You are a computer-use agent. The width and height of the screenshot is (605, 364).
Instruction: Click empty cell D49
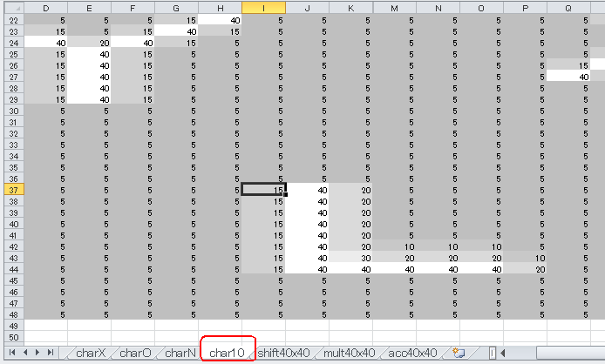(x=46, y=326)
